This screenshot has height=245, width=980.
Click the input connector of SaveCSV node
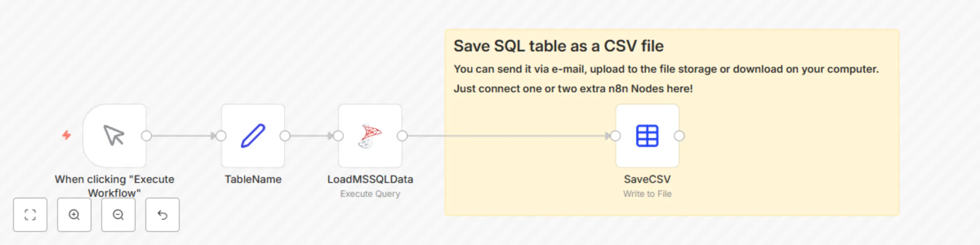tap(615, 136)
